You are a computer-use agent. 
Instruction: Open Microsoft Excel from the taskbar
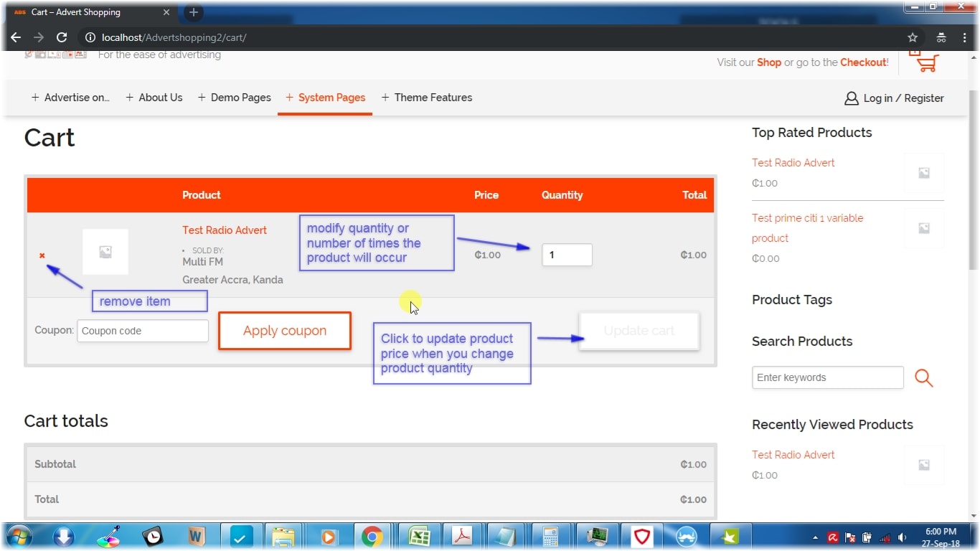coord(419,536)
